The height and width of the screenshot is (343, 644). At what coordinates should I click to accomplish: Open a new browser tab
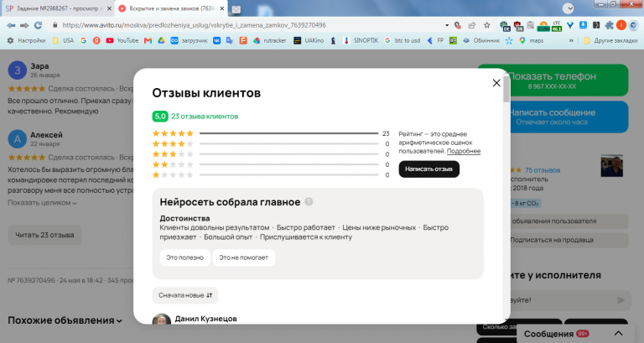[236, 8]
